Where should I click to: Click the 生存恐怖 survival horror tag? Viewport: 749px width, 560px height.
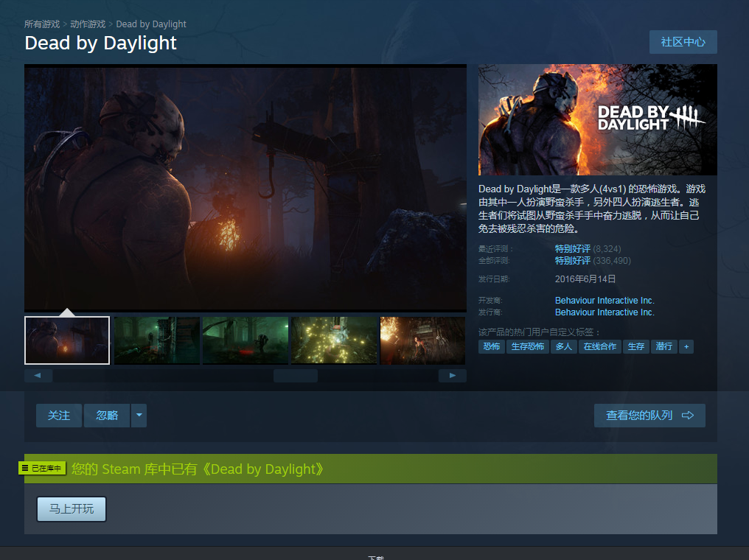click(x=527, y=346)
